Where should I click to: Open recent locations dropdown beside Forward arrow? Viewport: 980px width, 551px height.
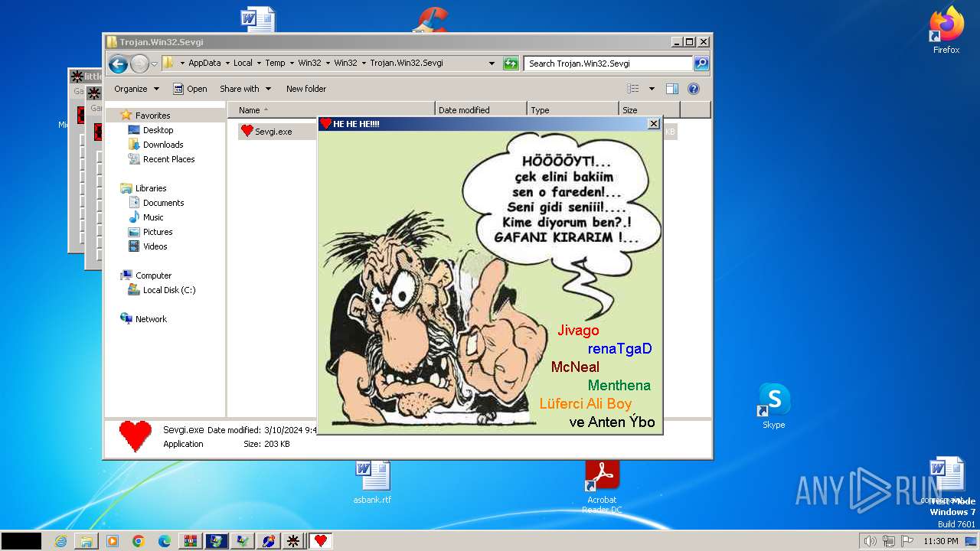point(154,64)
